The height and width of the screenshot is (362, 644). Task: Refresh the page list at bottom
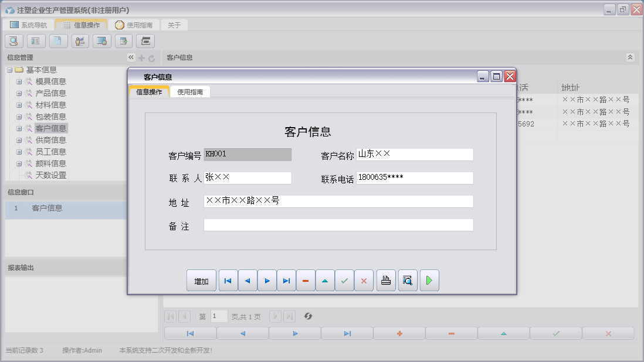tap(308, 316)
